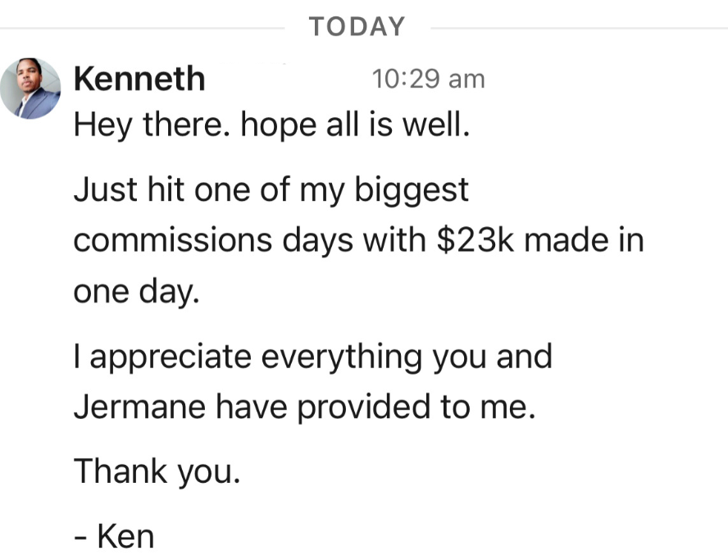This screenshot has width=728, height=560.
Task: Click the sender name Kenneth
Action: click(x=139, y=79)
